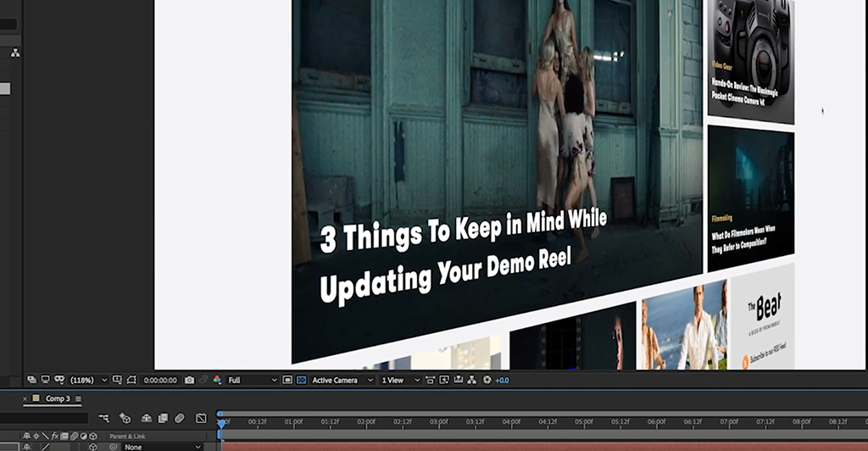Click the timeline layer search field

click(44, 418)
